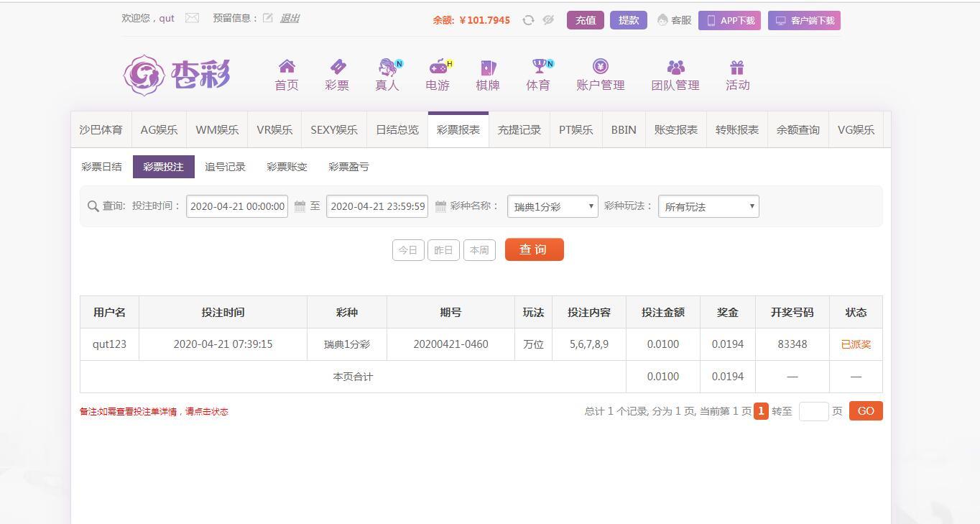Click the edit reserved info icon
Viewport: 980px width, 524px height.
pyautogui.click(x=267, y=19)
